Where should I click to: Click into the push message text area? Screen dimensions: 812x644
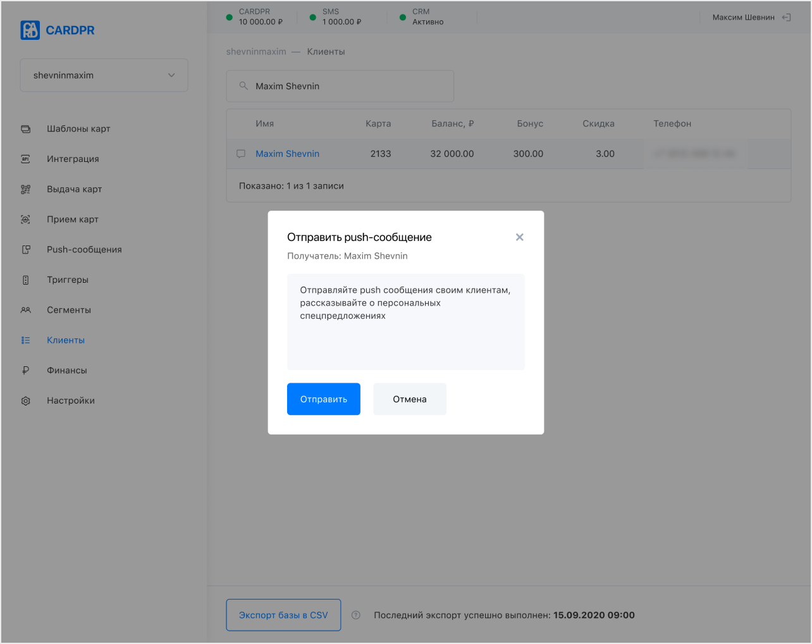406,322
